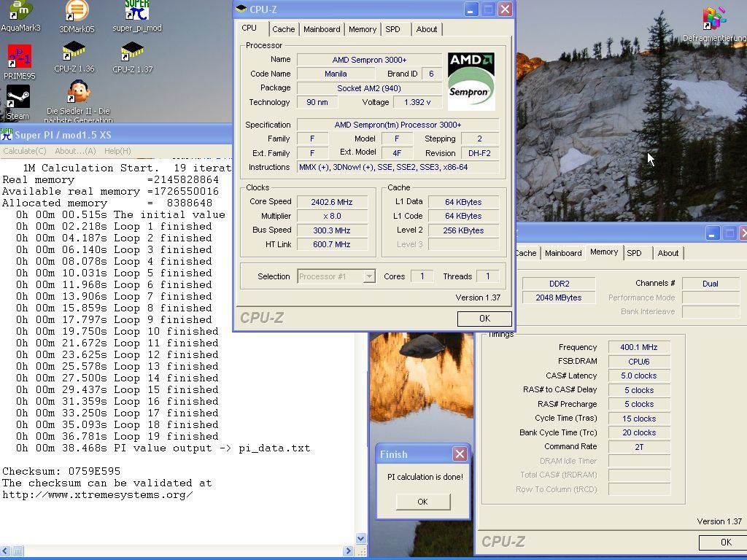This screenshot has width=747, height=560.
Task: Click OK in the rear CPU-Z memory window
Action: click(722, 542)
